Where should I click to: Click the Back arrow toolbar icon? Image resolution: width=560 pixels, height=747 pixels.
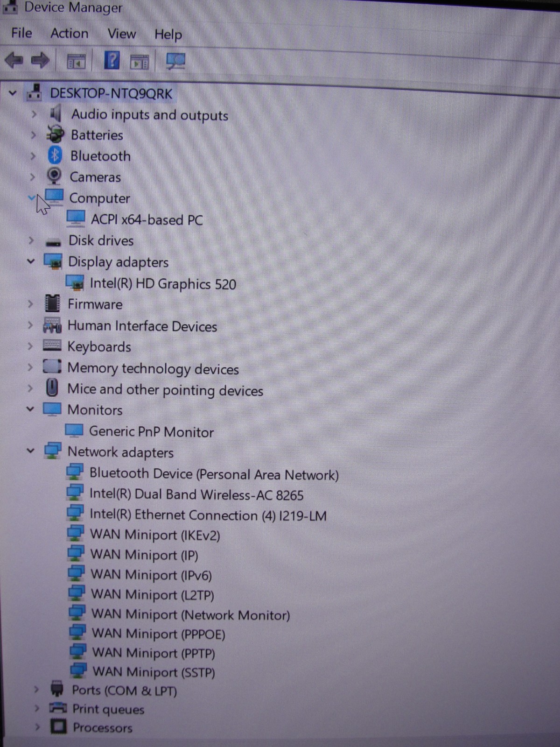14,60
